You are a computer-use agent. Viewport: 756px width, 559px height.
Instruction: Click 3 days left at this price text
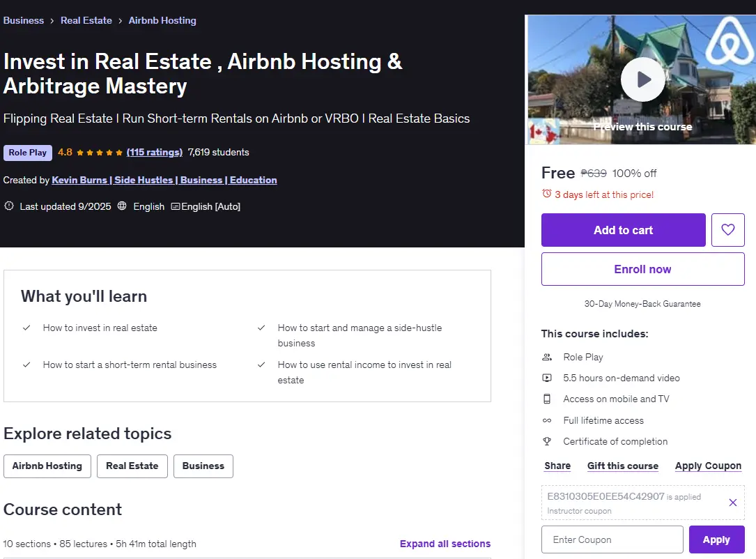604,195
